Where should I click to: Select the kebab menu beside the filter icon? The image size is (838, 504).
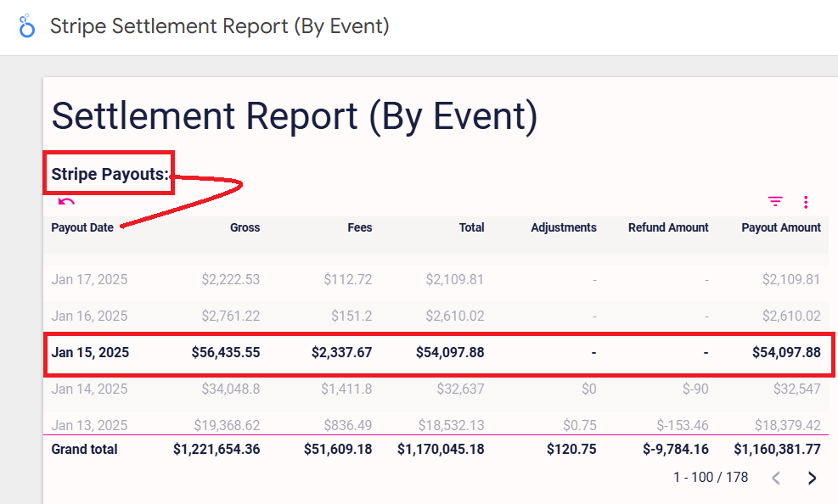(x=805, y=202)
